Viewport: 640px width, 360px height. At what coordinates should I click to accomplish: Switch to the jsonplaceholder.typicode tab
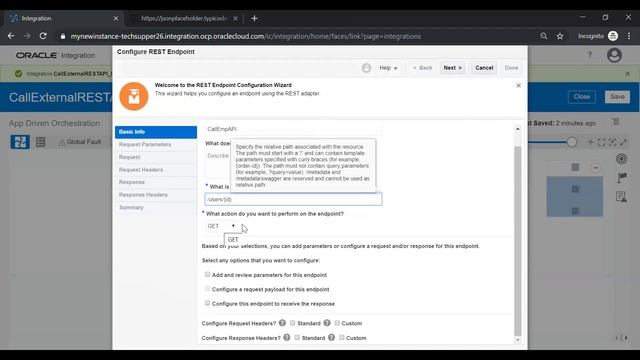(x=184, y=18)
